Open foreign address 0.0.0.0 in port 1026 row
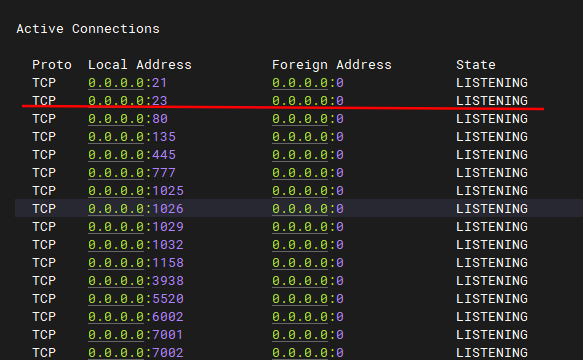This screenshot has width=583, height=360. (300, 209)
